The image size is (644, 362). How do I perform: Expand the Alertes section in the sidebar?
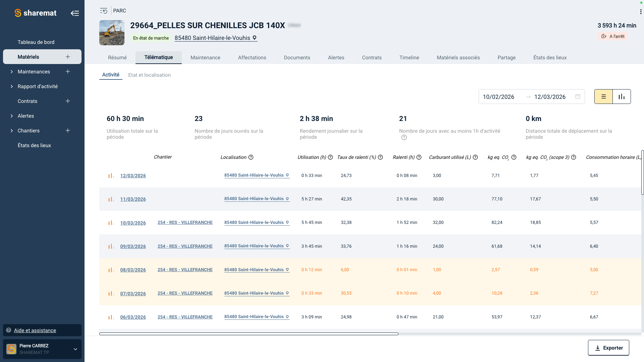[11, 116]
